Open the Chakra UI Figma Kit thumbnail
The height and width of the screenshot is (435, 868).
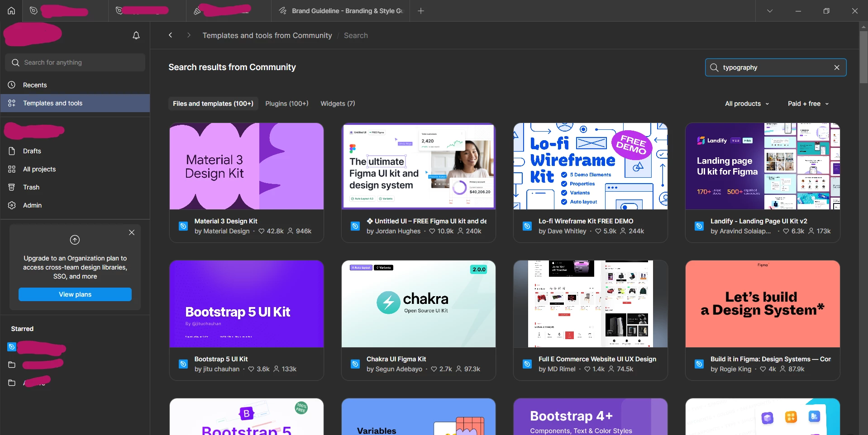tap(419, 304)
